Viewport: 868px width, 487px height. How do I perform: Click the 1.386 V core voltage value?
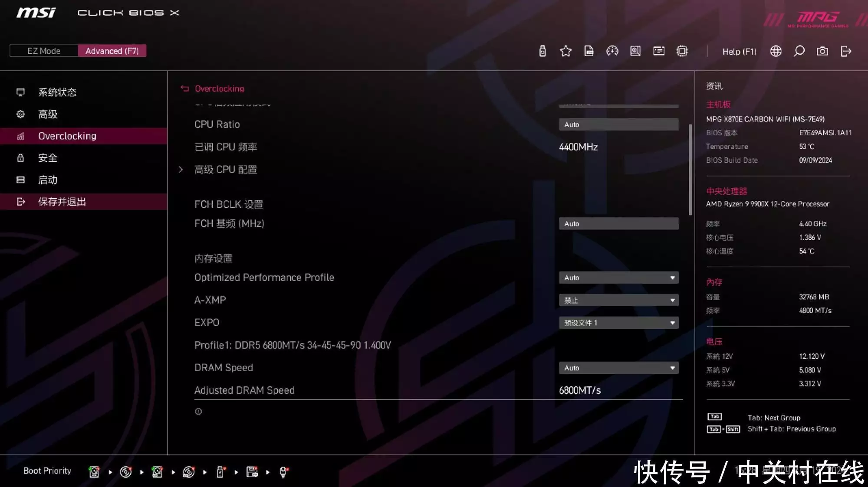pos(810,237)
